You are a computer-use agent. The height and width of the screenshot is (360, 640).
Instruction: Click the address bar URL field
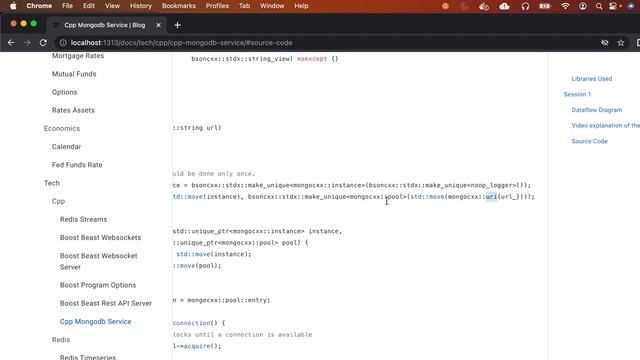click(x=327, y=42)
